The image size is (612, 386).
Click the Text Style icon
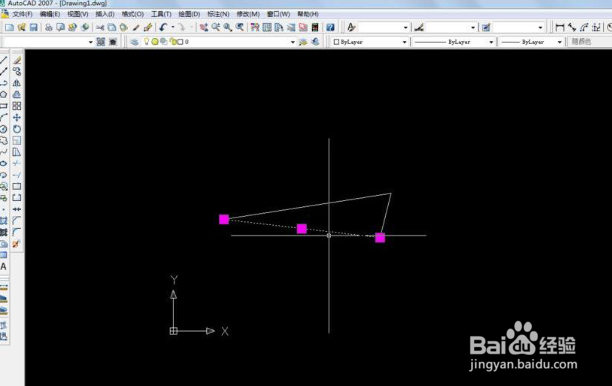(x=351, y=27)
